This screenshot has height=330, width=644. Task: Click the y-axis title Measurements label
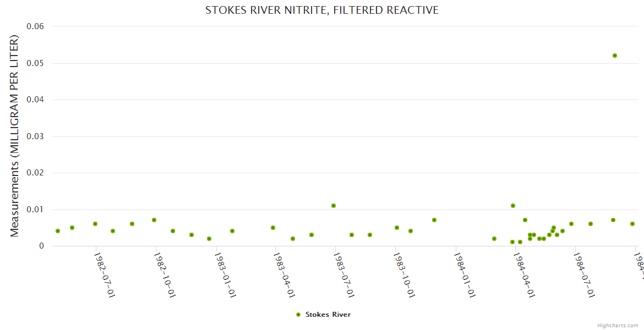point(15,136)
